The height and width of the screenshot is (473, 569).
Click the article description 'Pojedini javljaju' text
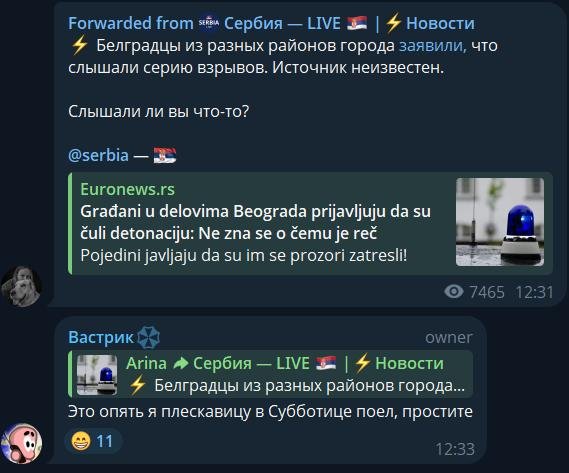[243, 255]
